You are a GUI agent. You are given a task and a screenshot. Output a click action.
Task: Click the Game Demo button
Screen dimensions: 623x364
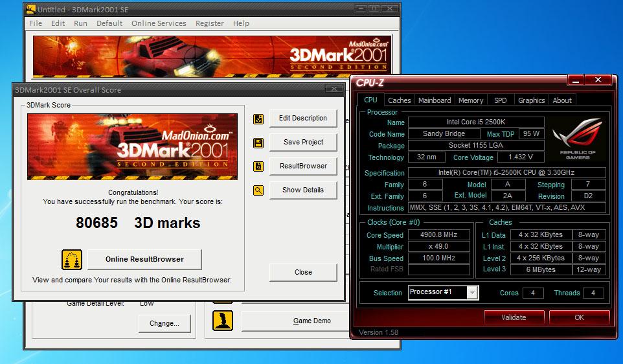click(x=295, y=321)
